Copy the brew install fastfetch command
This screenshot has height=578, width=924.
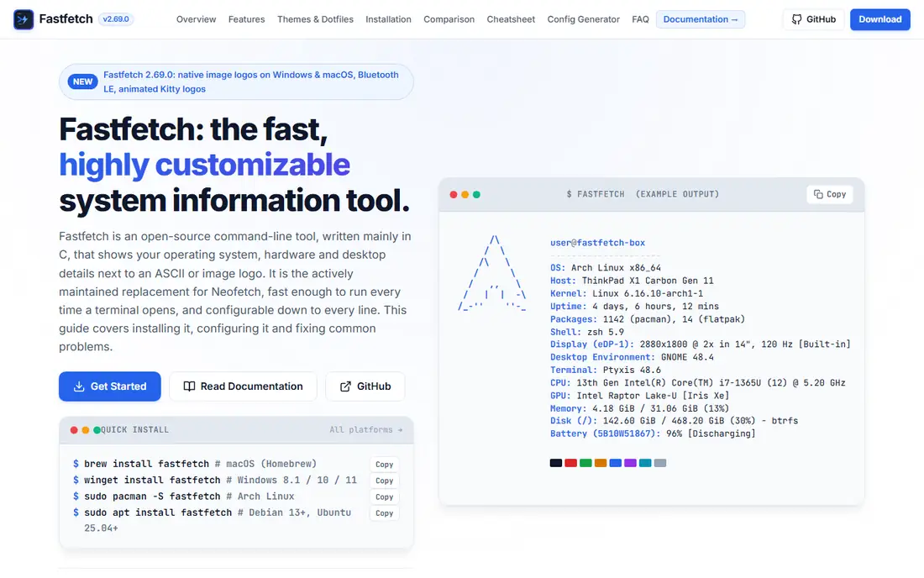[x=384, y=465]
